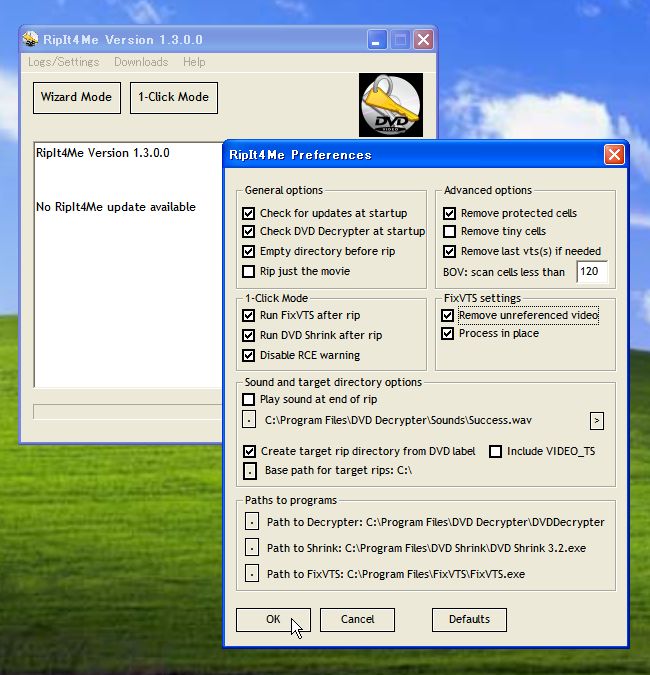Click the Success.wav path text
Screen dimensions: 650x675
tap(398, 420)
